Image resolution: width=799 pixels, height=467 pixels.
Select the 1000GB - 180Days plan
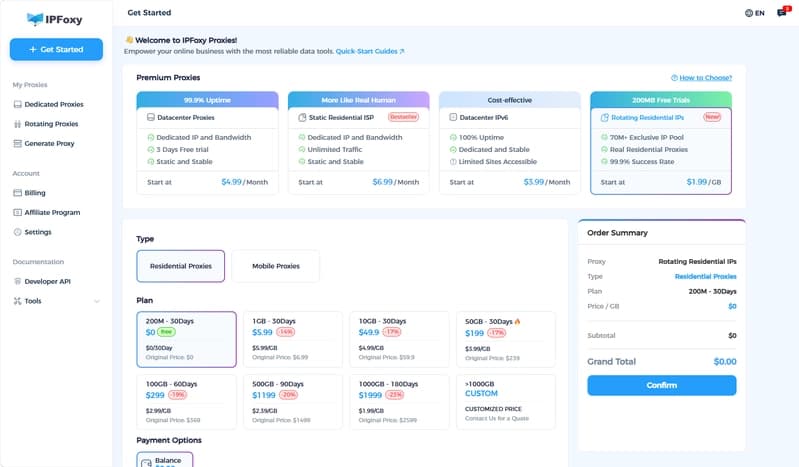click(x=400, y=402)
